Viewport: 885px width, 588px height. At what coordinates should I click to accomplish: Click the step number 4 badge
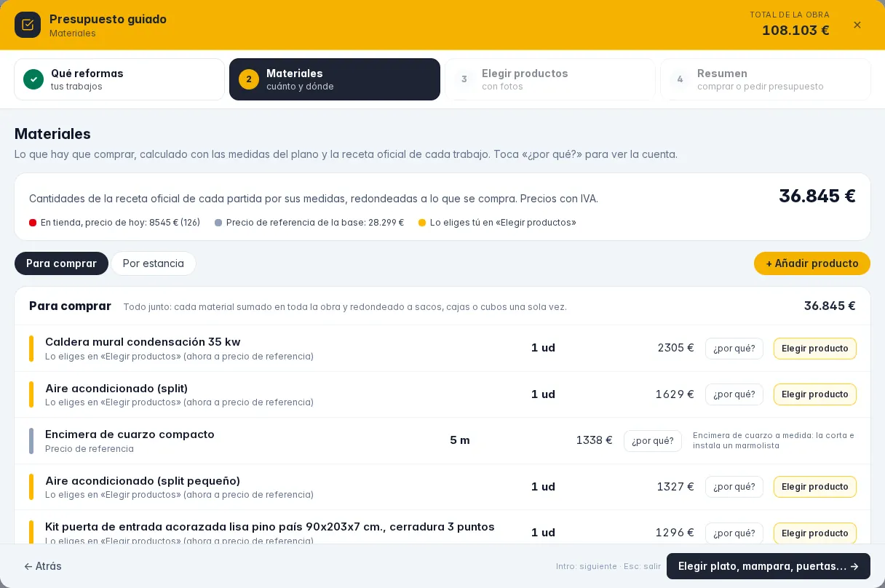[x=680, y=79]
